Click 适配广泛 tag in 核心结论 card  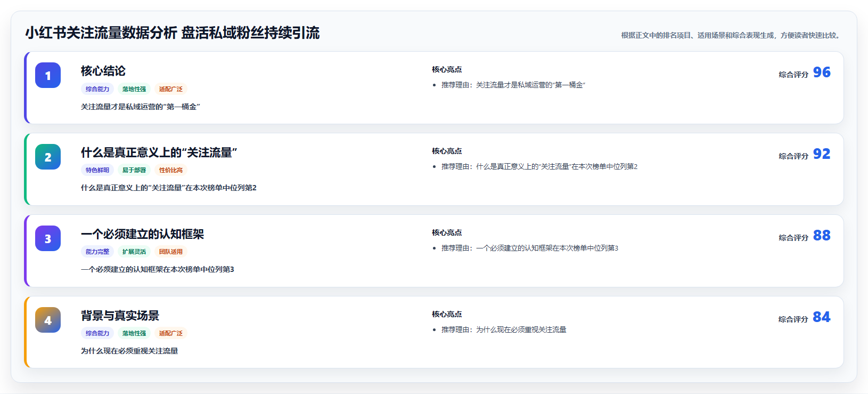point(171,89)
